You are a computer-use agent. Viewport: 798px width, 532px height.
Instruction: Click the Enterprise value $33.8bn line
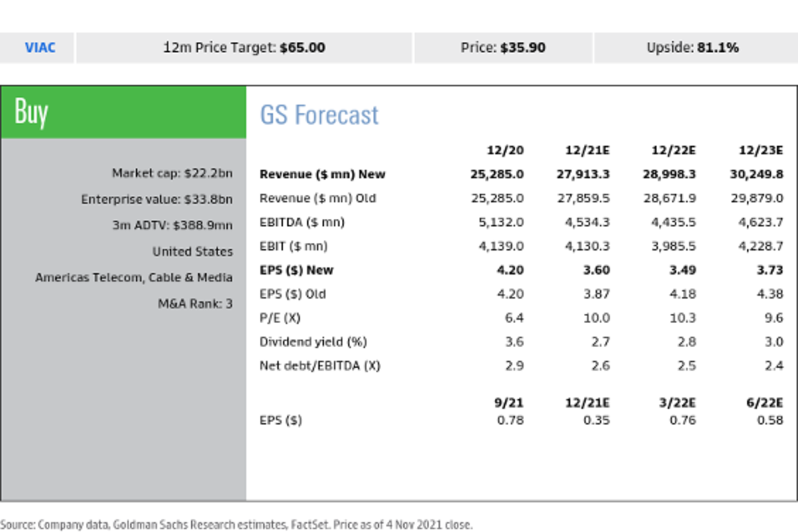pos(157,199)
